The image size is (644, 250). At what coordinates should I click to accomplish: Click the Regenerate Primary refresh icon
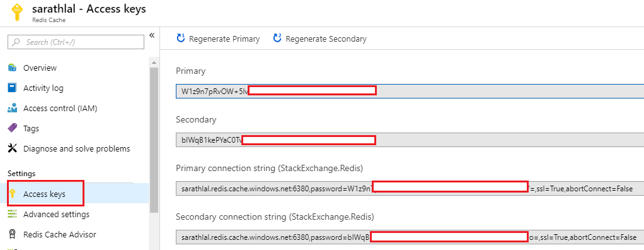pos(181,39)
